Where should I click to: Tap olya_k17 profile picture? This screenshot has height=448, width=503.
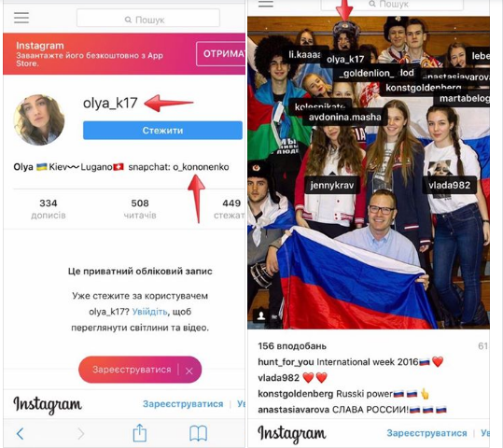pyautogui.click(x=39, y=119)
